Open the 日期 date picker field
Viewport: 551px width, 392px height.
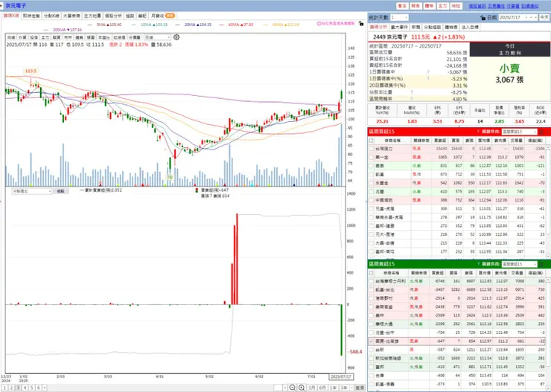pyautogui.click(x=518, y=17)
